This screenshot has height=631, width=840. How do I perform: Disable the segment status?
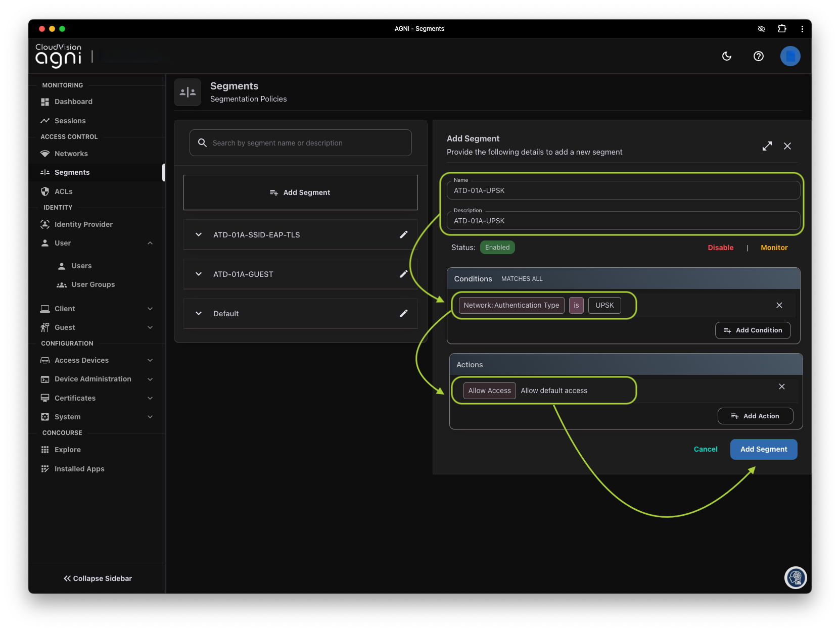click(x=720, y=248)
